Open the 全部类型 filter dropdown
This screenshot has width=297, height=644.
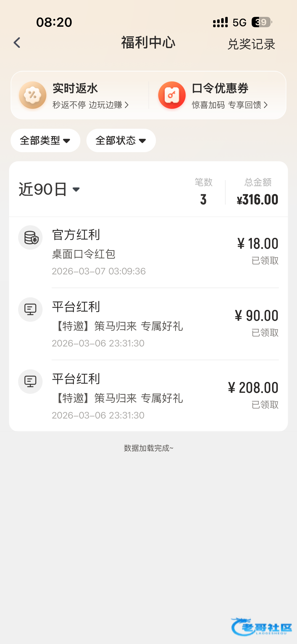coord(45,140)
